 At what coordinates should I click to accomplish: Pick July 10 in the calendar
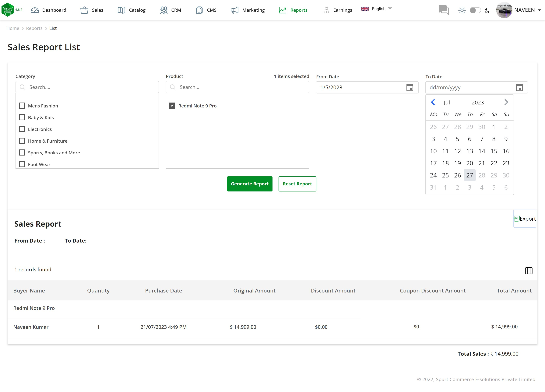[433, 151]
